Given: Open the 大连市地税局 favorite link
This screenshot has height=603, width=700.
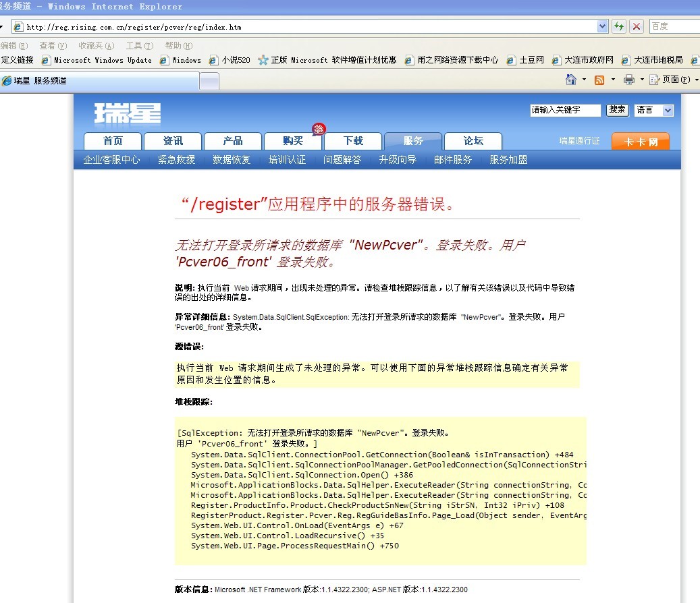Looking at the screenshot, I should point(652,60).
